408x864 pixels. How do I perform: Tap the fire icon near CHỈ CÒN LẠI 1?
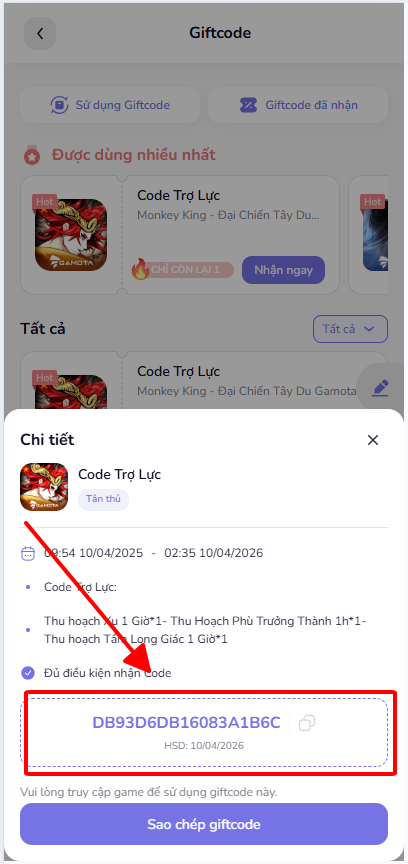[x=140, y=270]
